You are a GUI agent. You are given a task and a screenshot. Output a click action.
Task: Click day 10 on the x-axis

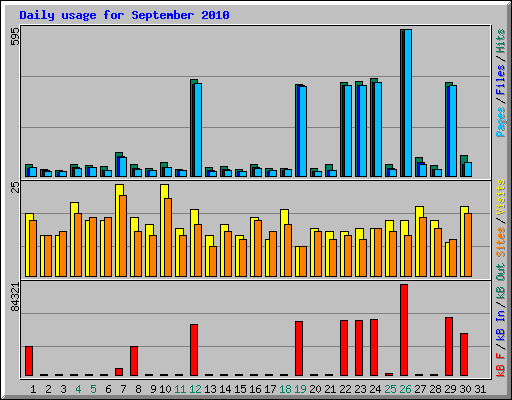(x=165, y=389)
